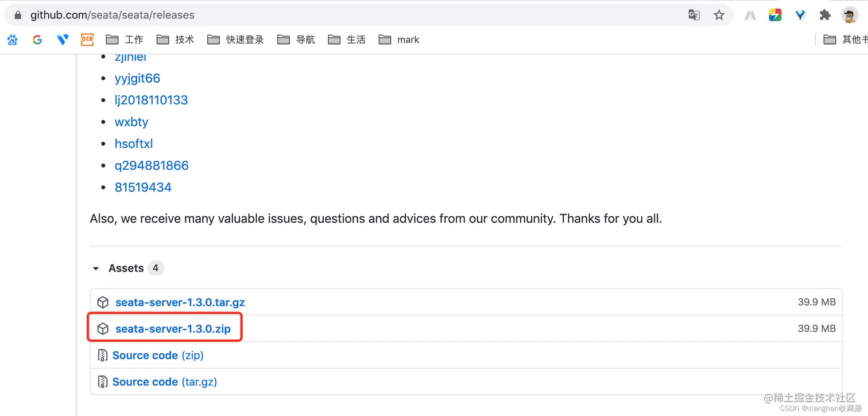Click the colorful square extension icon
Viewport: 868px width, 416px height.
click(x=775, y=15)
